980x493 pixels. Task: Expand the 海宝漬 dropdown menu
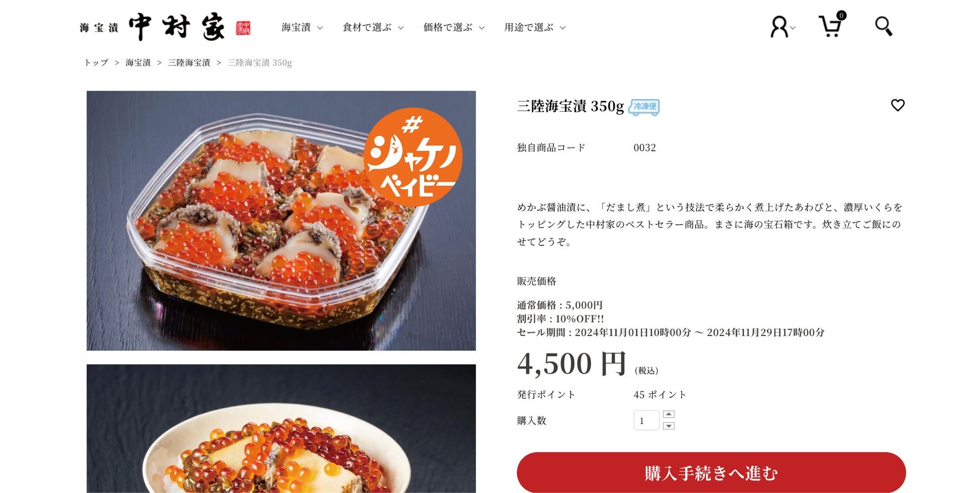pos(302,27)
